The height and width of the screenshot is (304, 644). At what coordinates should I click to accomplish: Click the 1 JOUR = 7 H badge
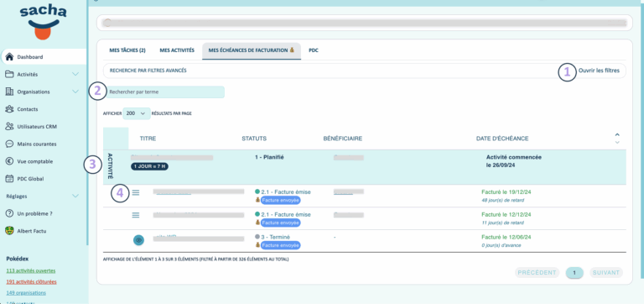tap(149, 166)
